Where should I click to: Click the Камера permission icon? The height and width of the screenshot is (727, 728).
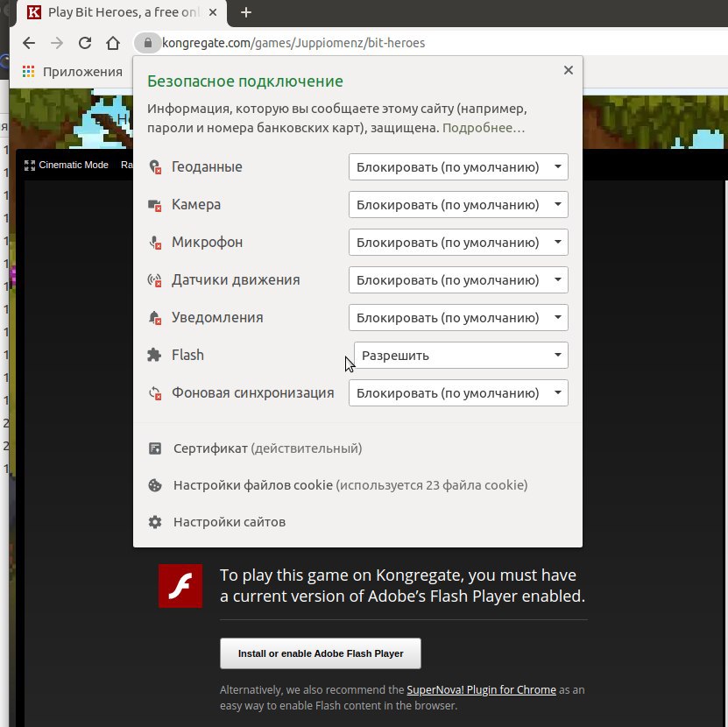154,205
